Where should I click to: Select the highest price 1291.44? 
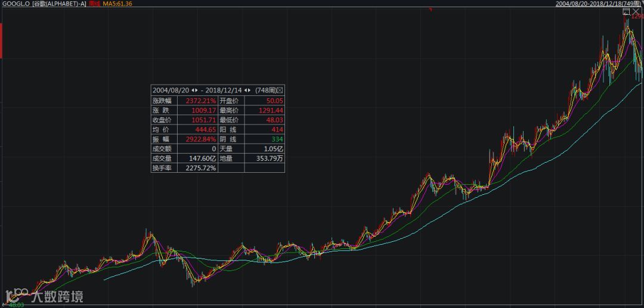point(271,111)
